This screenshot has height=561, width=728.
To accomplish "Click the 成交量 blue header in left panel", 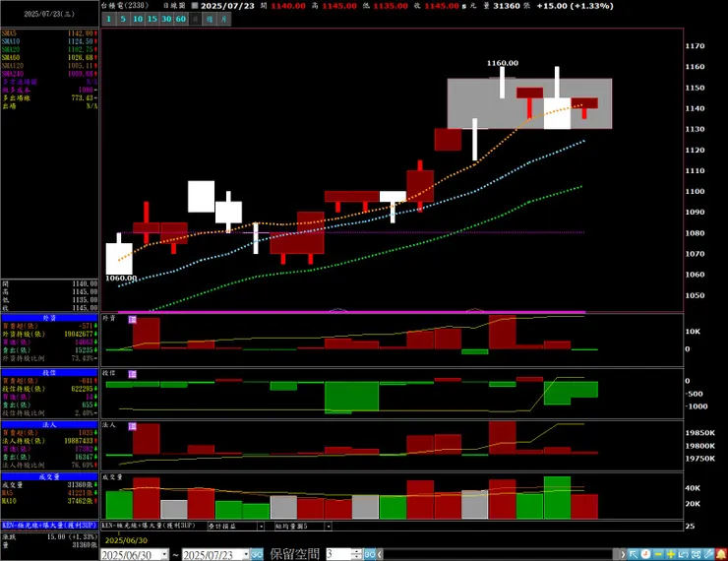I will coord(49,477).
